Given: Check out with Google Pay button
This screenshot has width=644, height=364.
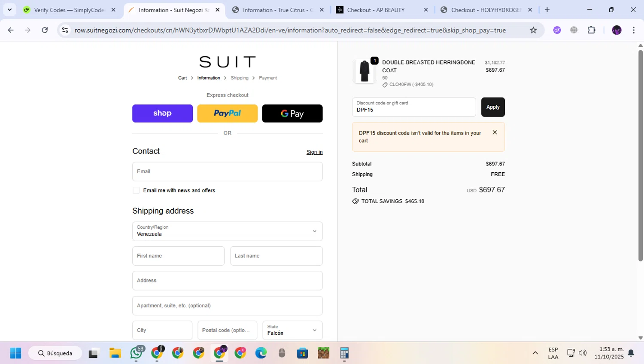Looking at the screenshot, I should click(x=292, y=113).
